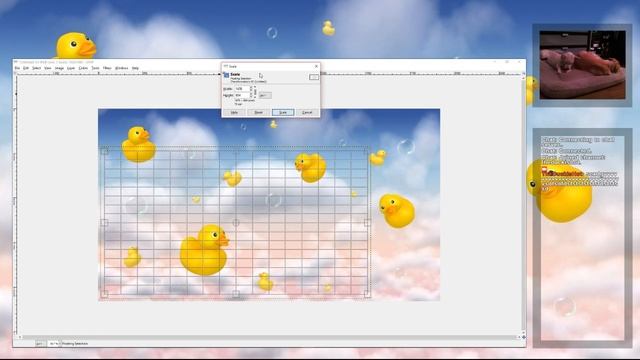Click the bottom-left scale handle
640x360 pixels.
tap(105, 293)
